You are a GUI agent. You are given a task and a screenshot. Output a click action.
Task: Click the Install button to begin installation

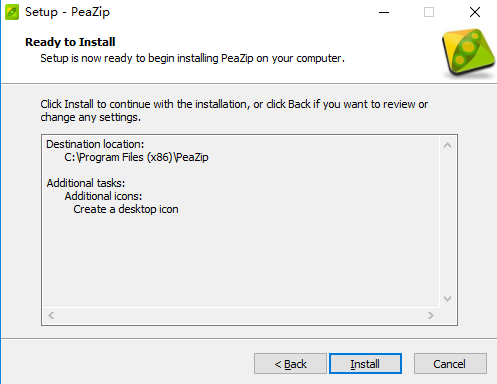365,364
